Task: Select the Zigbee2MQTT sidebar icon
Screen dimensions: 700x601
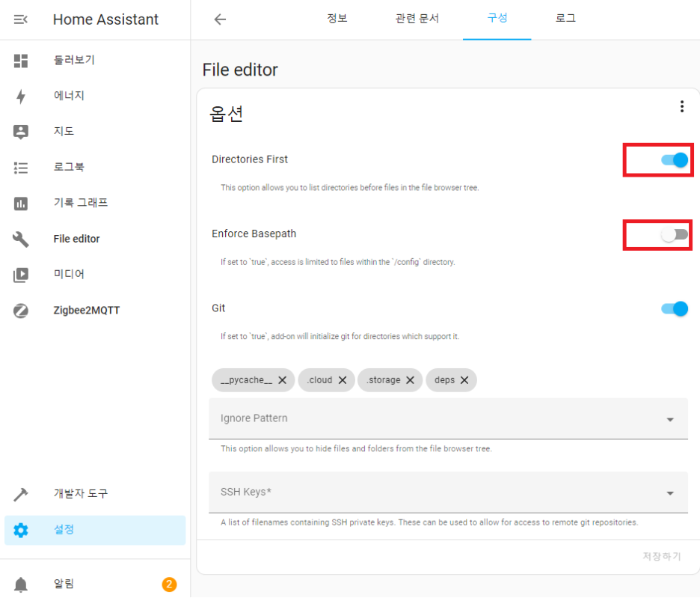Action: [x=21, y=310]
